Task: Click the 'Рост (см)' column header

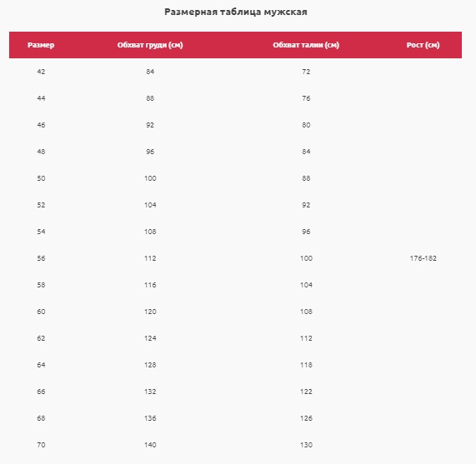Action: click(x=423, y=45)
